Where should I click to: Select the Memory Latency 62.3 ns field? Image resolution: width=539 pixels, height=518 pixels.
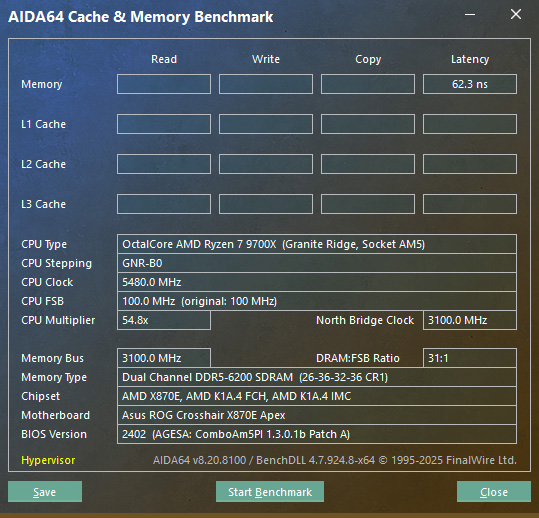click(470, 84)
